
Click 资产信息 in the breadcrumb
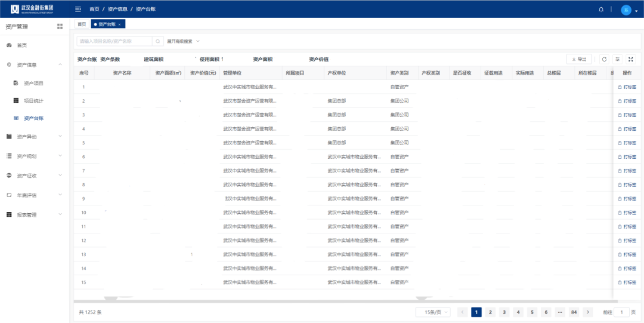[117, 9]
